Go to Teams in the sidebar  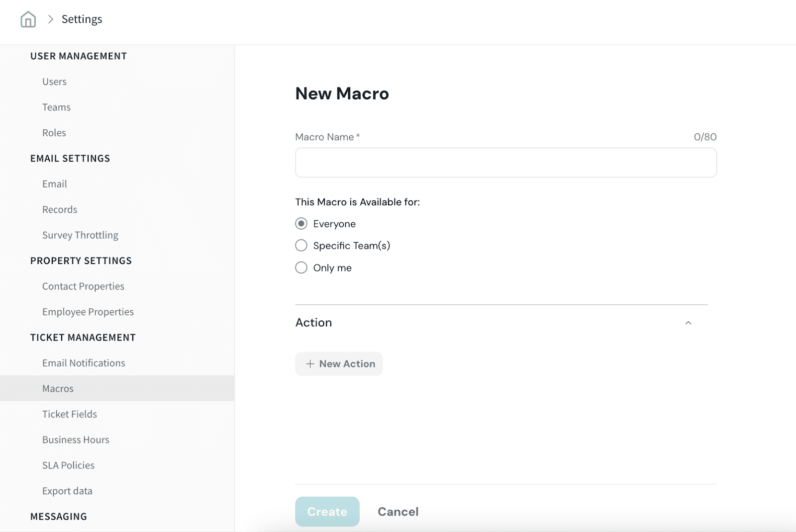pos(56,107)
